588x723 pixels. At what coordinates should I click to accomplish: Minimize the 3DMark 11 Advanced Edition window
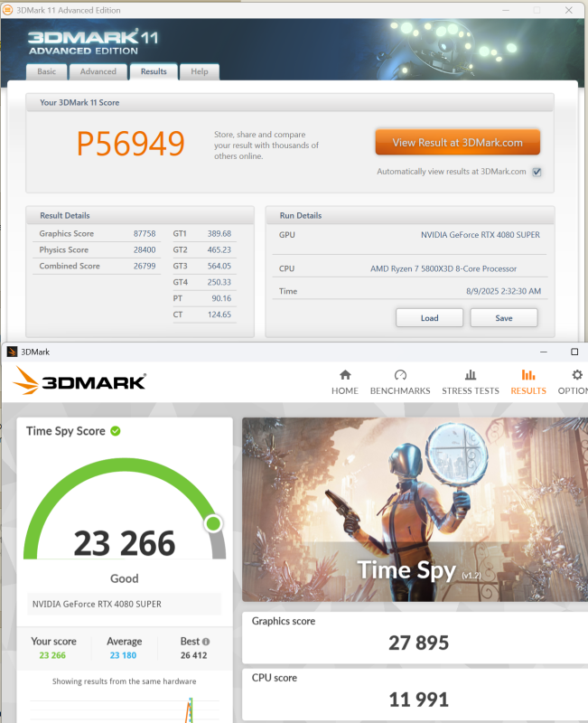point(506,10)
